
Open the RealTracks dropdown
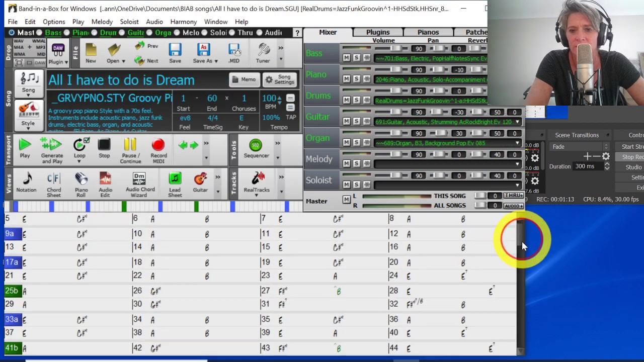pos(257,196)
